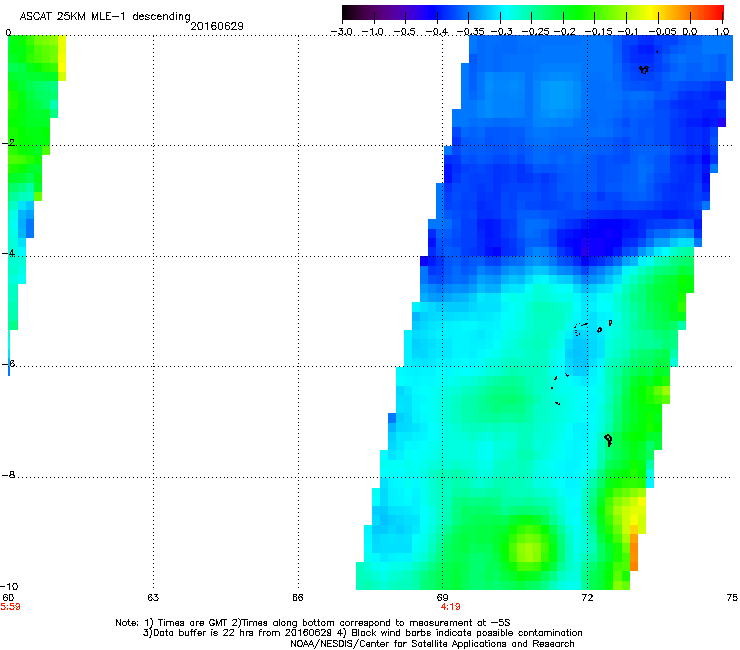The width and height of the screenshot is (740, 650).
Task: Select the '-0.25' color scale value
Action: (x=536, y=32)
